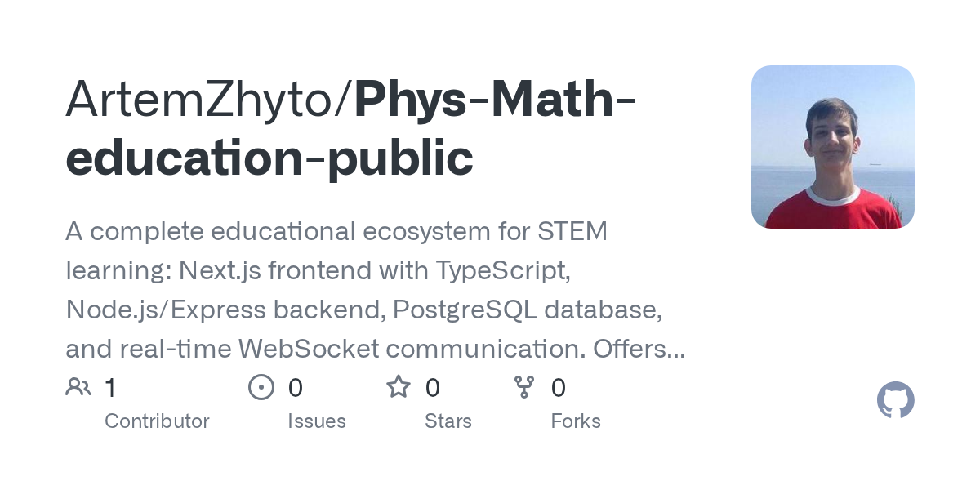Screen dimensions: 980x490
Task: Click the Stars label
Action: coord(448,421)
